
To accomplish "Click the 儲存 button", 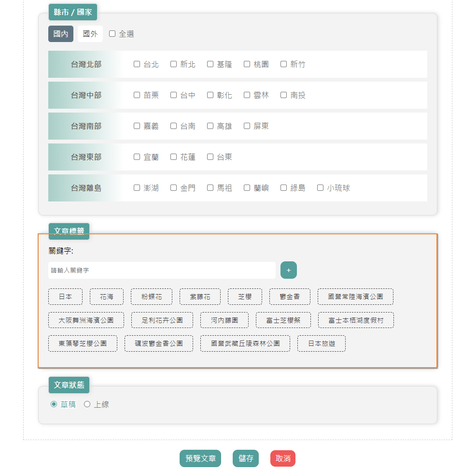I will [x=246, y=458].
